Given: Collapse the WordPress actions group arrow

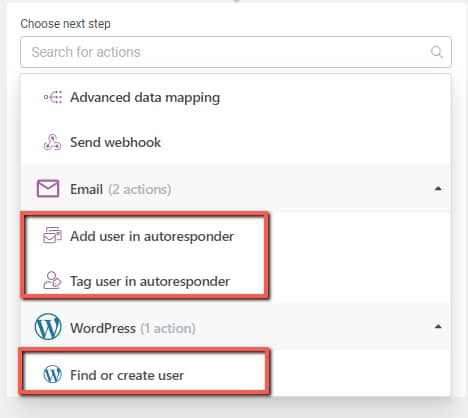Looking at the screenshot, I should (438, 326).
